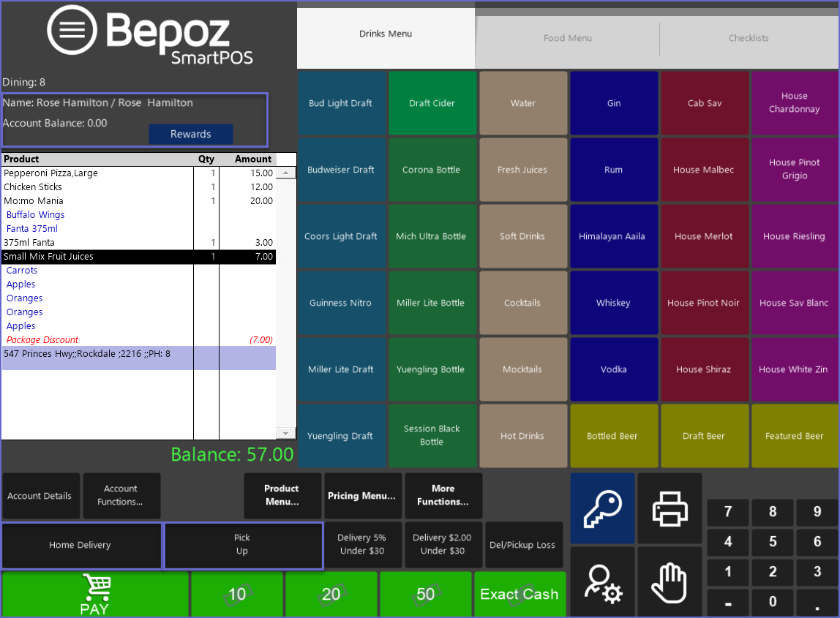
Task: Open Fresh Juices category
Action: pos(523,170)
